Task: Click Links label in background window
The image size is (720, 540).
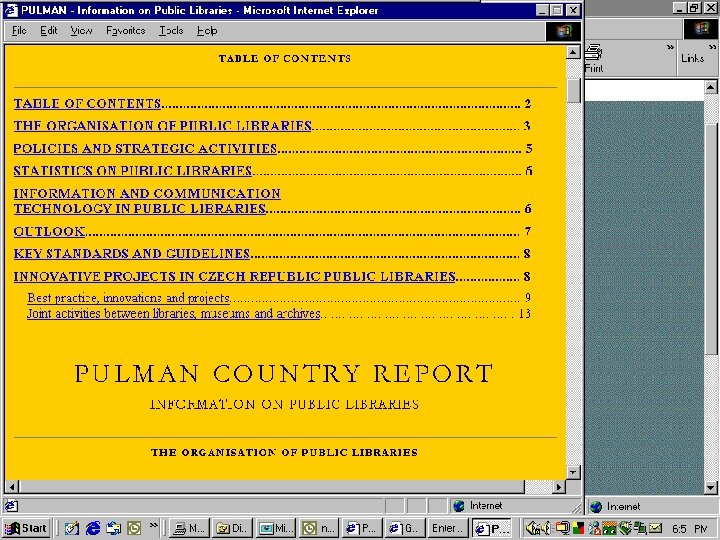Action: tap(692, 58)
